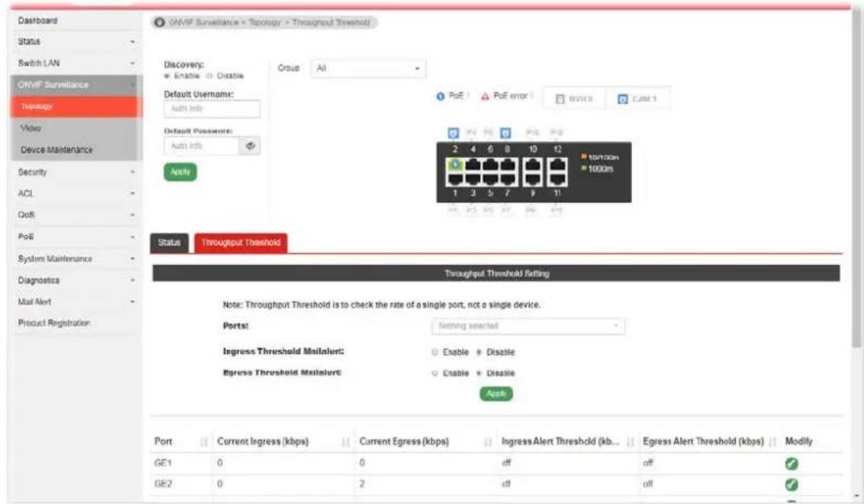Sort by Ingress Alert Threshold column
This screenshot has height=504, width=864.
click(630, 442)
